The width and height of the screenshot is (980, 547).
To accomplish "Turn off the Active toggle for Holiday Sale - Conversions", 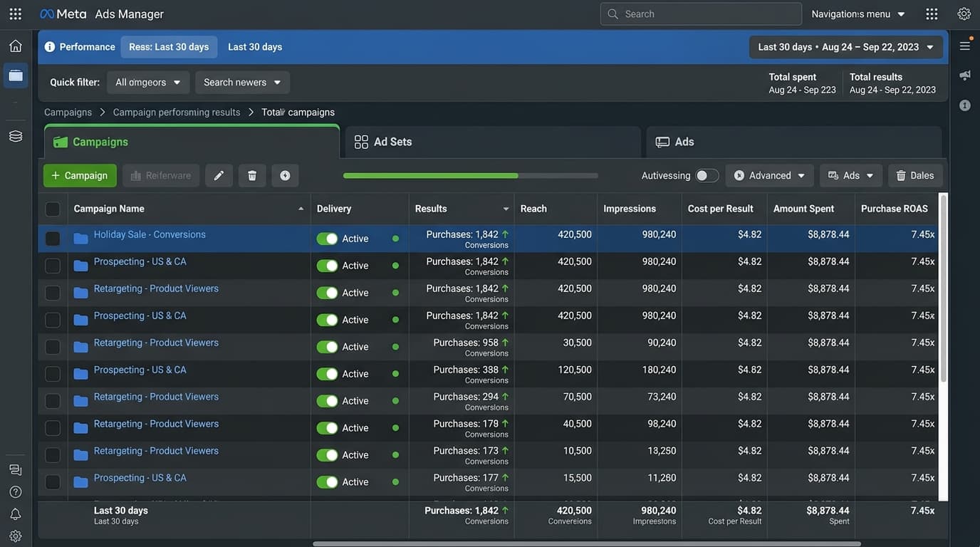I will [x=327, y=239].
